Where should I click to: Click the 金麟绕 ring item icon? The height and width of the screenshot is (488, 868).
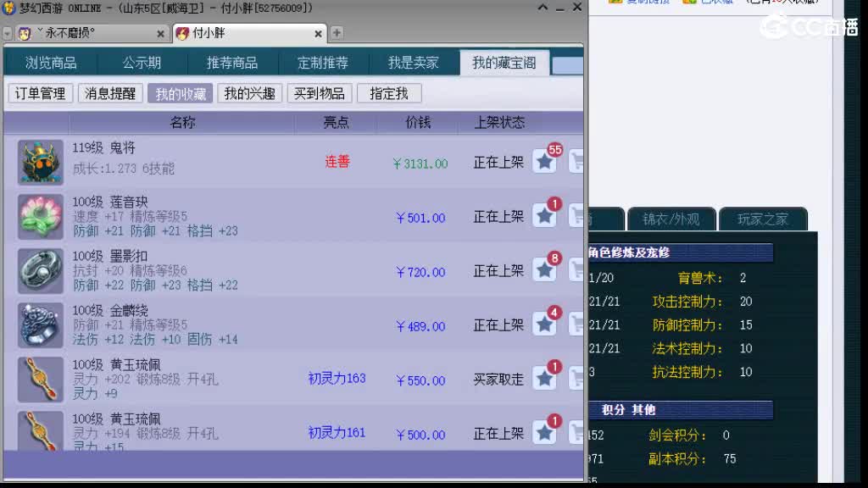[41, 324]
